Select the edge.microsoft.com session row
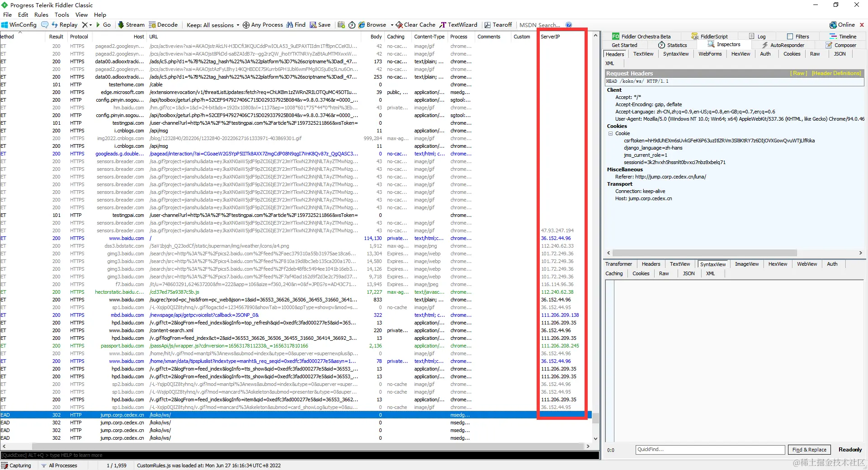868x470 pixels. (295, 92)
